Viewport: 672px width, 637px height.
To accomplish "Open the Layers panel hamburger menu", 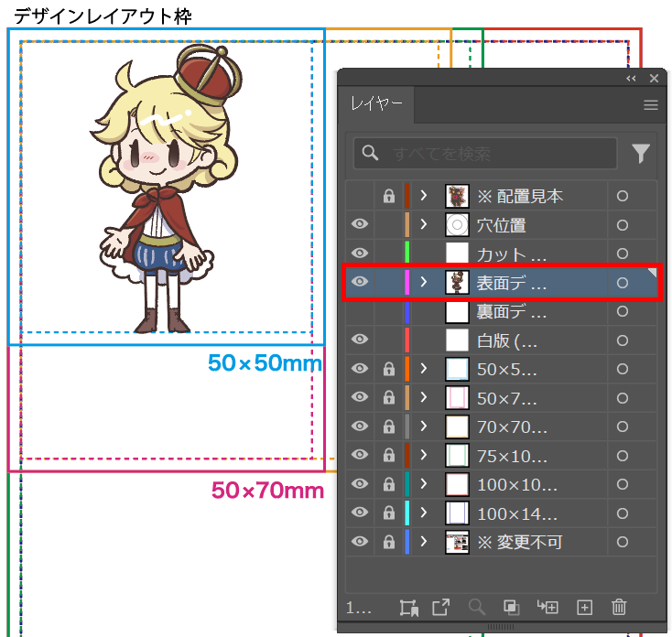I will 651,105.
